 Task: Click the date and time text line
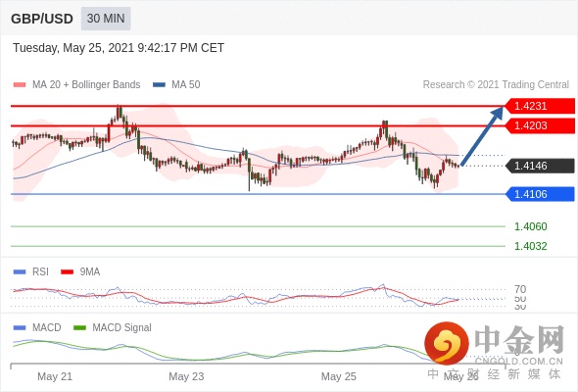(119, 48)
